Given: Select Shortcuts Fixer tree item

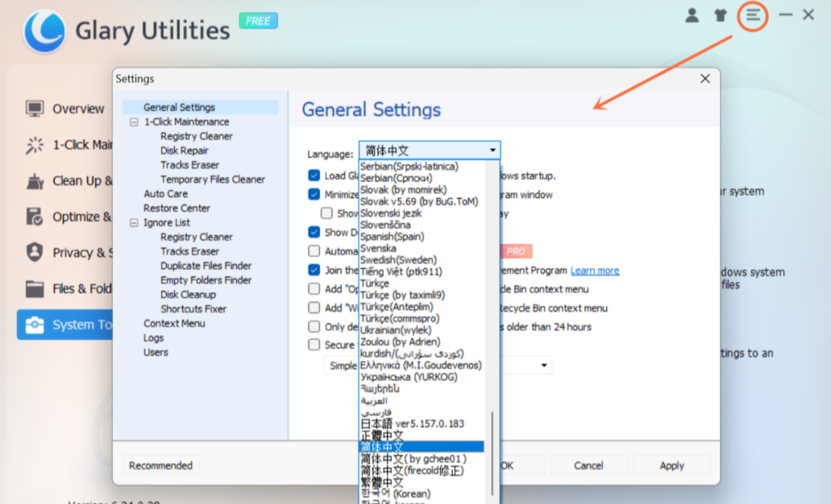Looking at the screenshot, I should (x=193, y=309).
